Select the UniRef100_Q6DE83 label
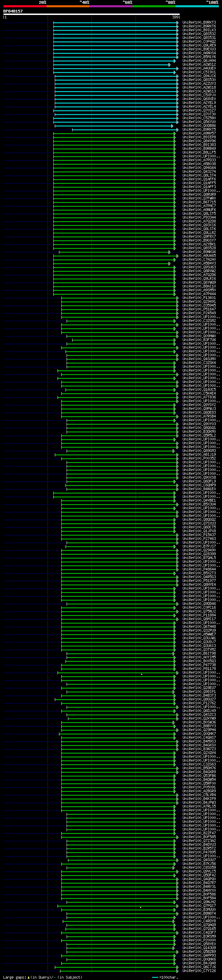 click(x=199, y=412)
